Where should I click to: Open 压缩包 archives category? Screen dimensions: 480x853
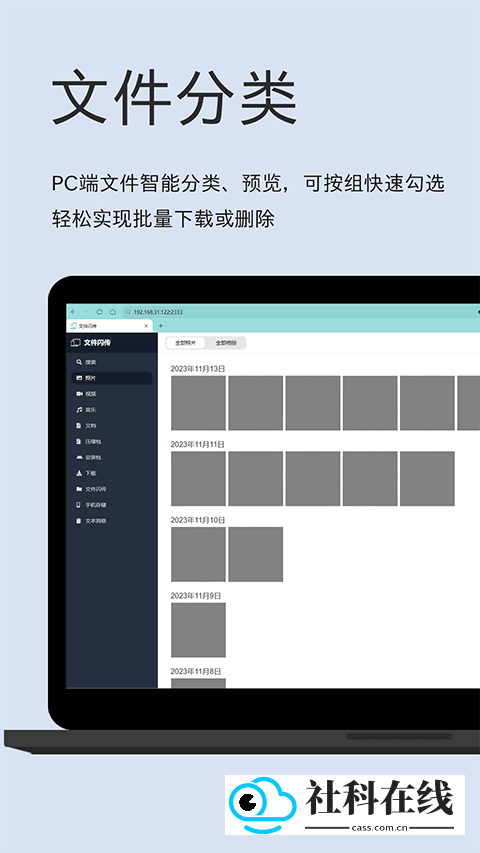click(x=111, y=441)
